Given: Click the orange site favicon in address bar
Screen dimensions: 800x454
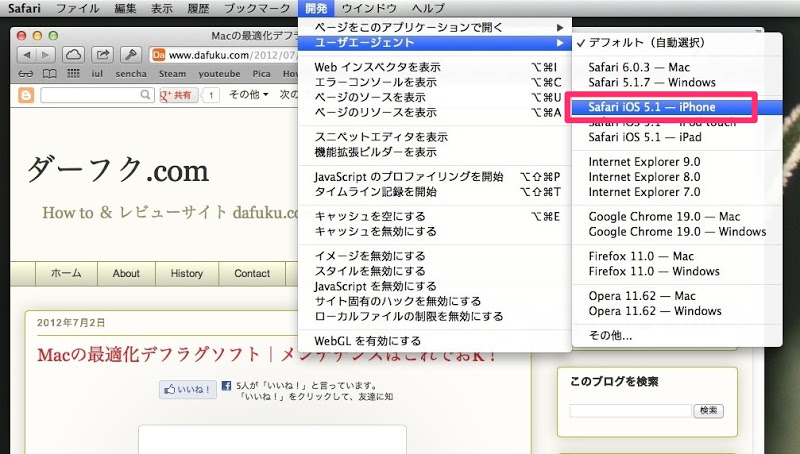Looking at the screenshot, I should (159, 55).
